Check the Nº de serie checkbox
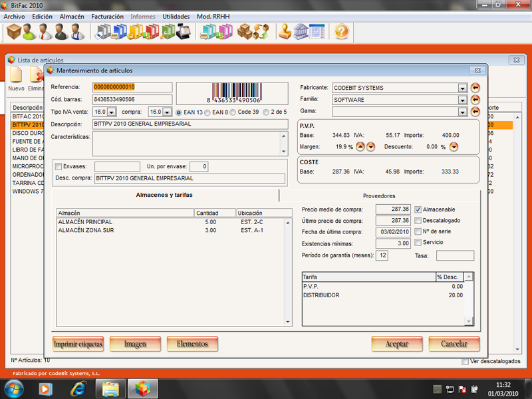The width and height of the screenshot is (532, 399). click(x=418, y=231)
